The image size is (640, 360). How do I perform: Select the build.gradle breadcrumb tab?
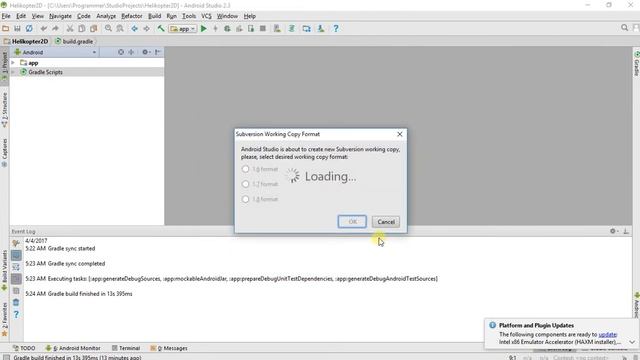click(74, 41)
